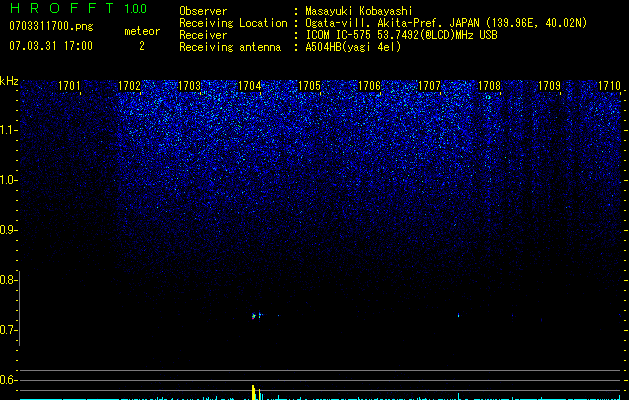Click the 0.6 kHz axis label

(8, 380)
